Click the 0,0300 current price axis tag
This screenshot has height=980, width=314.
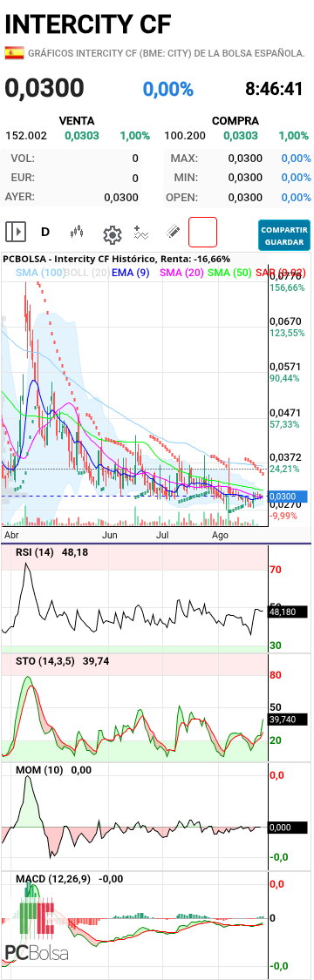coord(289,497)
